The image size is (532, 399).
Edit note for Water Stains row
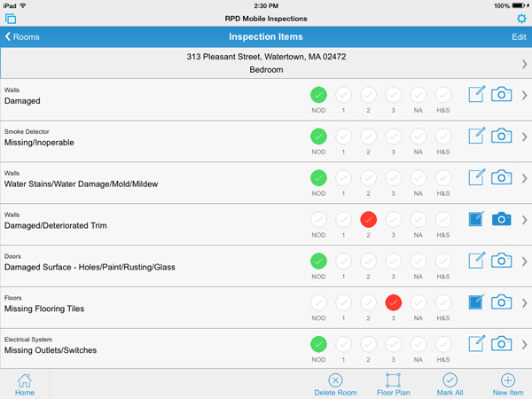tap(477, 177)
